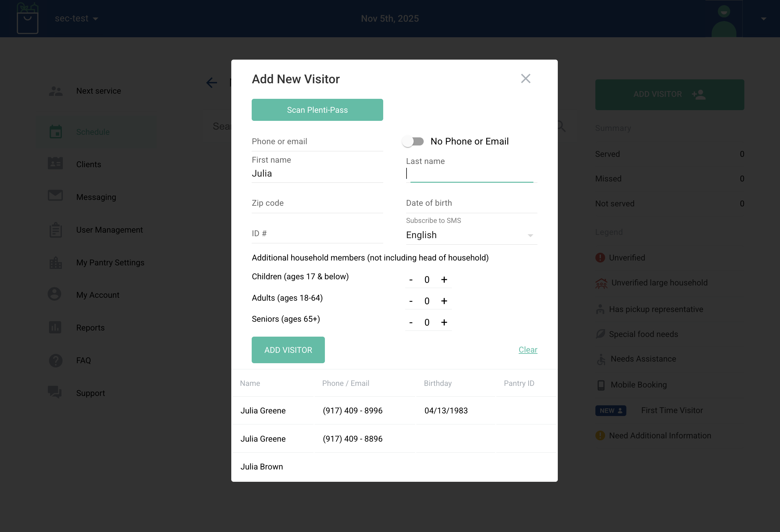Increase Children count with plus
Viewport: 780px width, 532px height.
pyautogui.click(x=444, y=280)
